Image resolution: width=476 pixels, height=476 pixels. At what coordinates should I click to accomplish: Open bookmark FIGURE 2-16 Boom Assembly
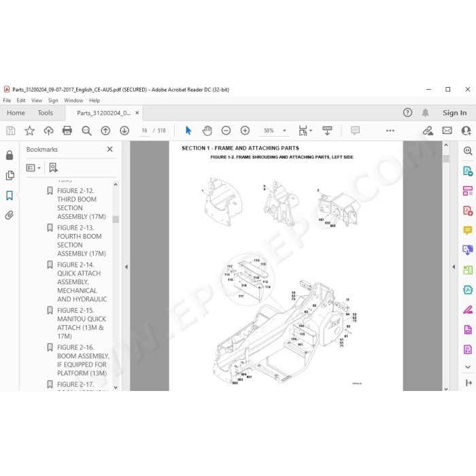tap(83, 360)
